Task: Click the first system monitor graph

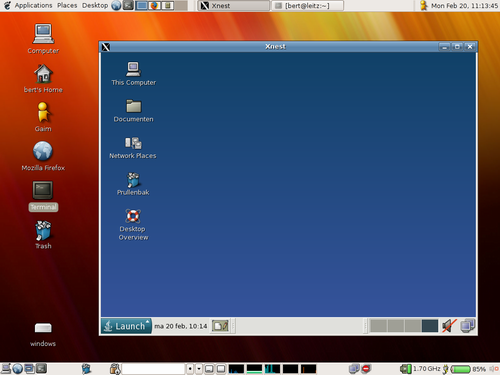Action: click(x=236, y=369)
